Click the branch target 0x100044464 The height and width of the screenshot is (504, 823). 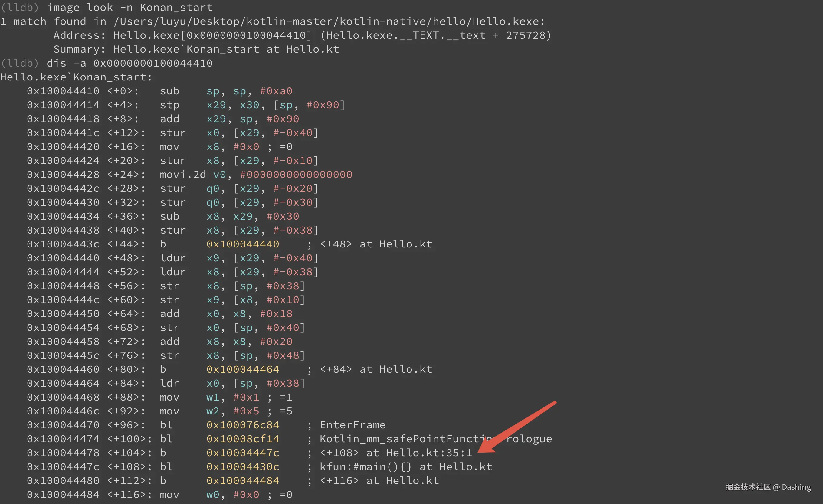click(x=242, y=369)
